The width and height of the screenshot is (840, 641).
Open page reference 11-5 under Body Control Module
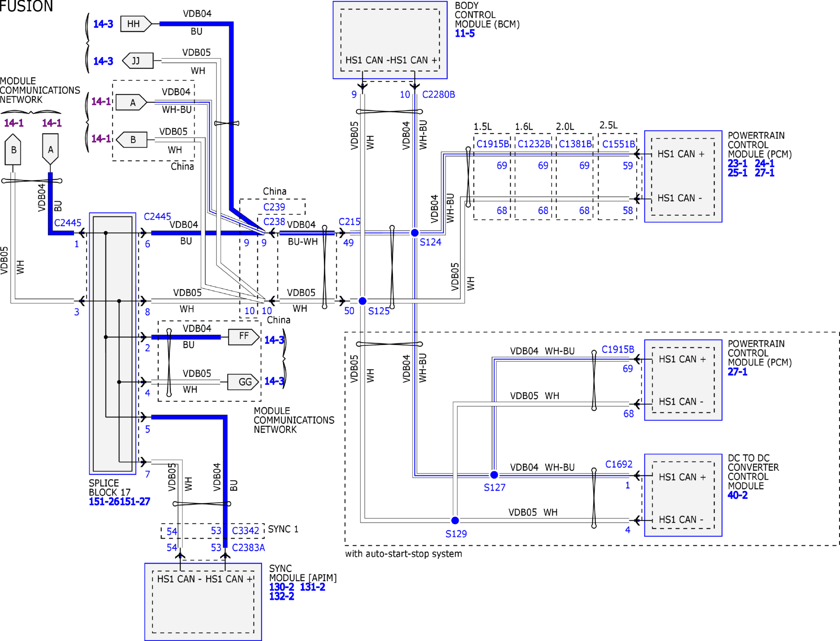point(465,34)
